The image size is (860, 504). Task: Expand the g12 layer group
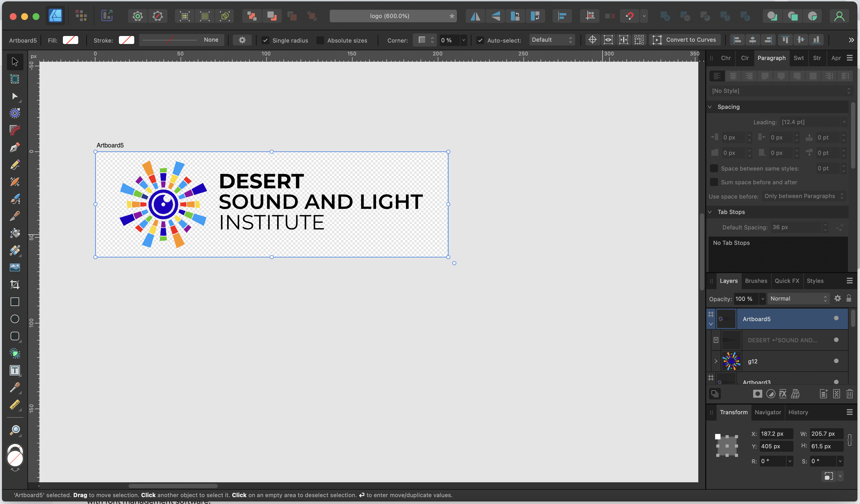(716, 361)
